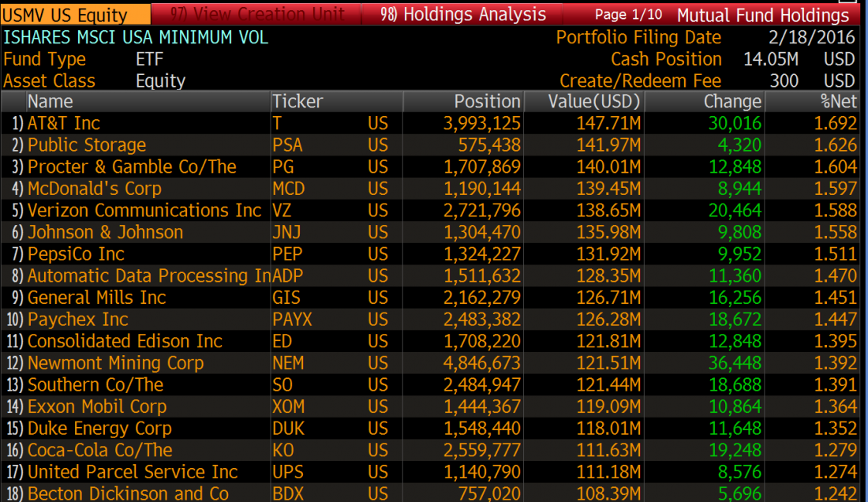Open the AT&T Inc holding row
This screenshot has width=868, height=502.
coord(64,123)
